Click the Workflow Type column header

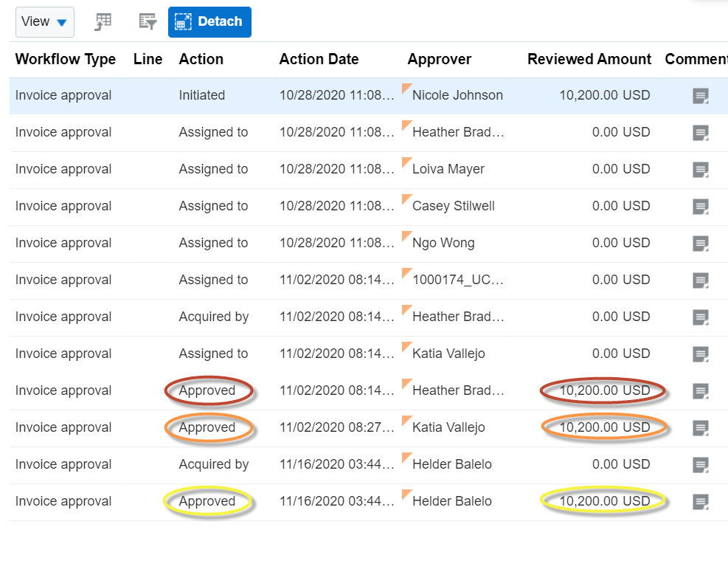coord(66,60)
